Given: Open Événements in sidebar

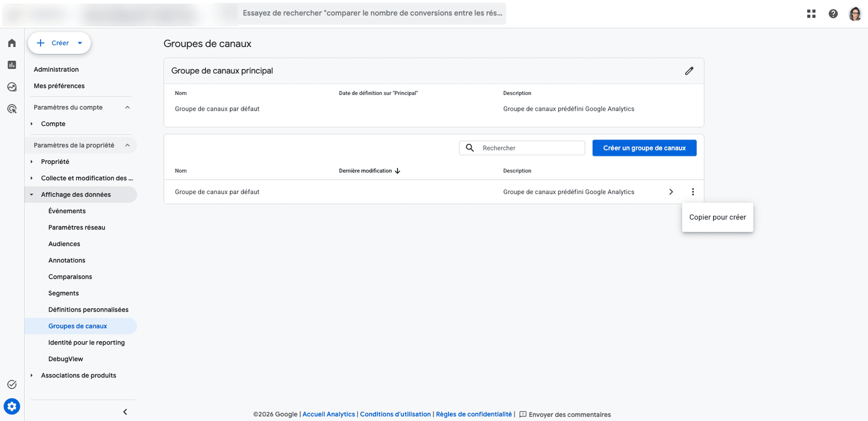Looking at the screenshot, I should tap(67, 211).
